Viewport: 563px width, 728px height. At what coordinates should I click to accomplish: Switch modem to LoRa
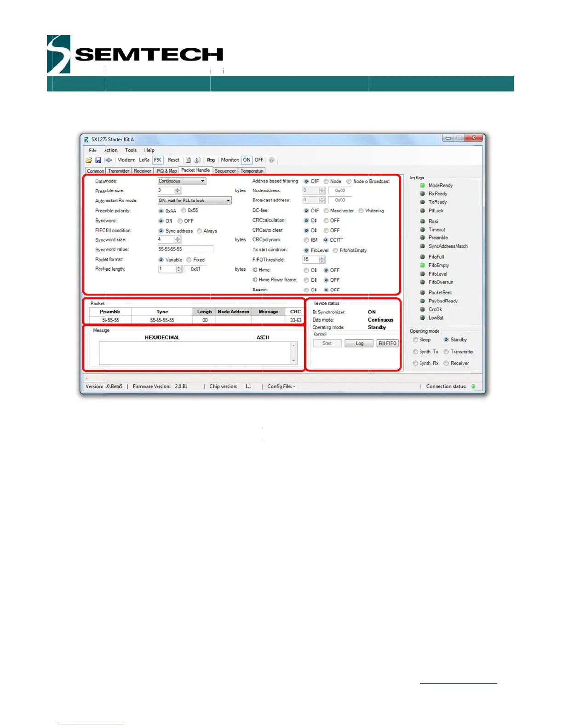(x=144, y=160)
